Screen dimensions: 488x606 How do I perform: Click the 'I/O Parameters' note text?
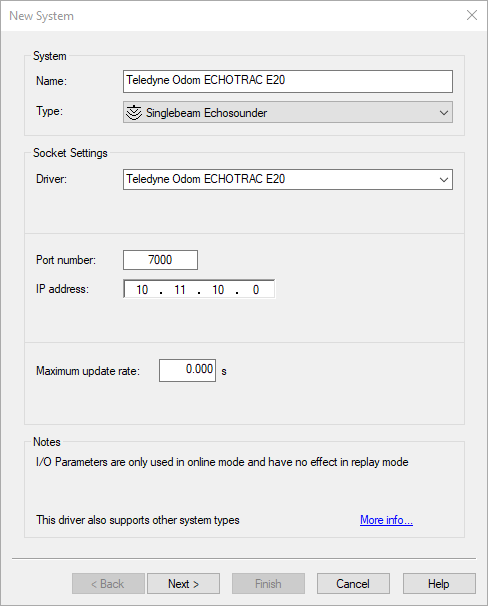pos(222,462)
